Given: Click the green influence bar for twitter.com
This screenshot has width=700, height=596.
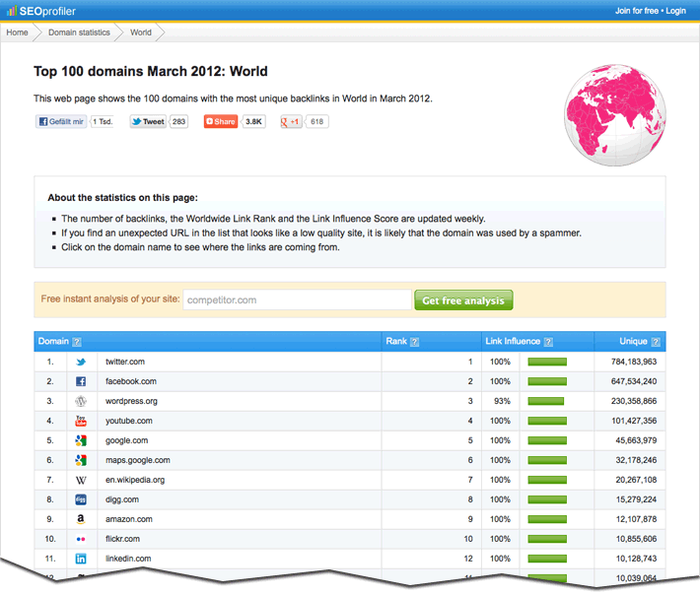Looking at the screenshot, I should point(547,362).
